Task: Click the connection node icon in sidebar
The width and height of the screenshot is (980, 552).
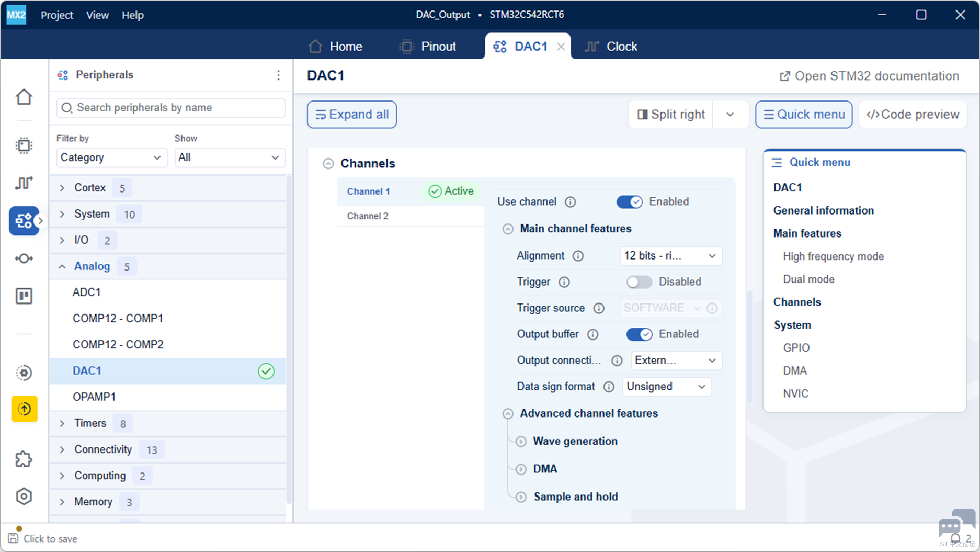Action: (x=24, y=258)
